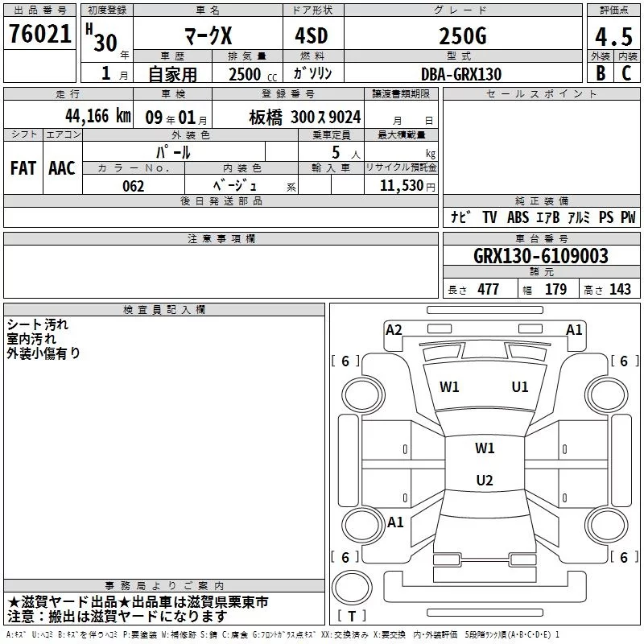Viewport: 644px width, 644px height.
Task: Click ナビ equipment entry
Action: click(x=460, y=217)
